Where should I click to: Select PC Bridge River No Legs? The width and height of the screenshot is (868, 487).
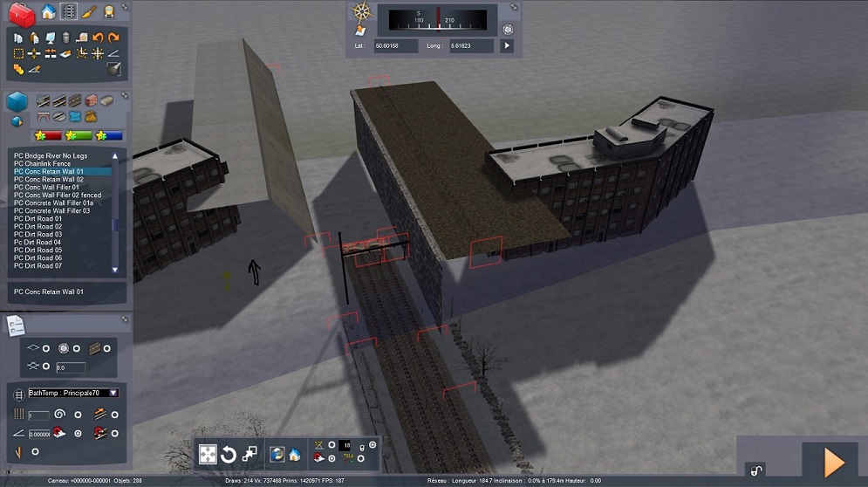tap(51, 155)
